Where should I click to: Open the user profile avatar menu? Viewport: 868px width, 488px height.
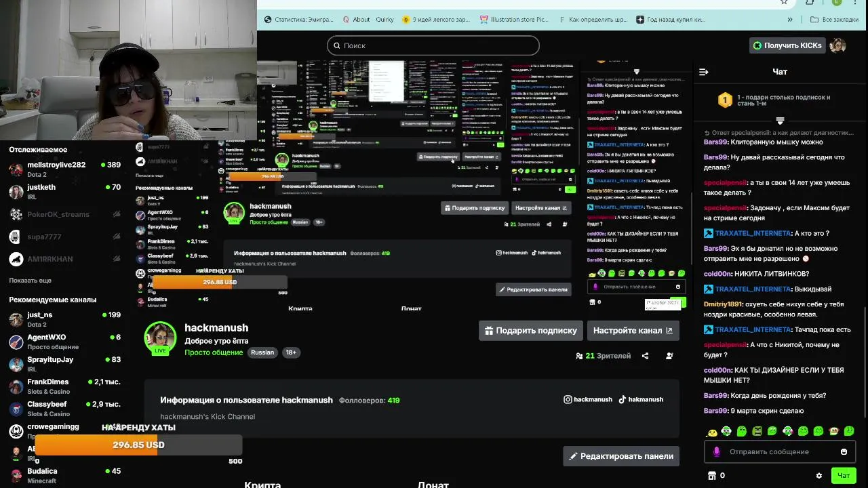[839, 45]
